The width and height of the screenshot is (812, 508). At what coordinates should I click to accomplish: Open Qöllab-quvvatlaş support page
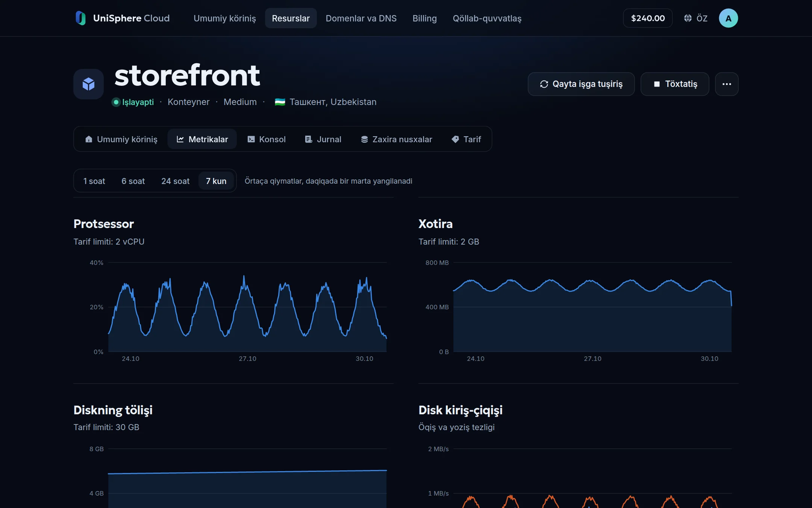[x=487, y=18]
